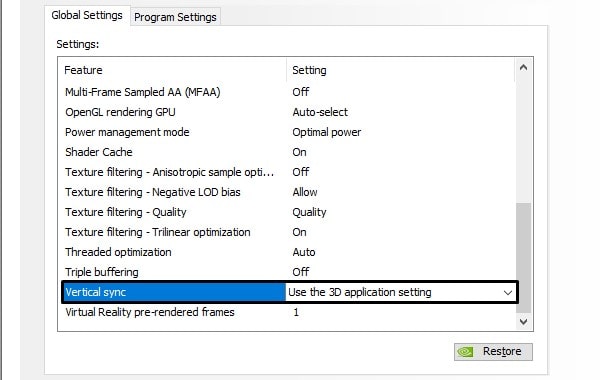Viewport: 600px width, 380px height.
Task: Click the Off value for MFAA
Action: (300, 92)
